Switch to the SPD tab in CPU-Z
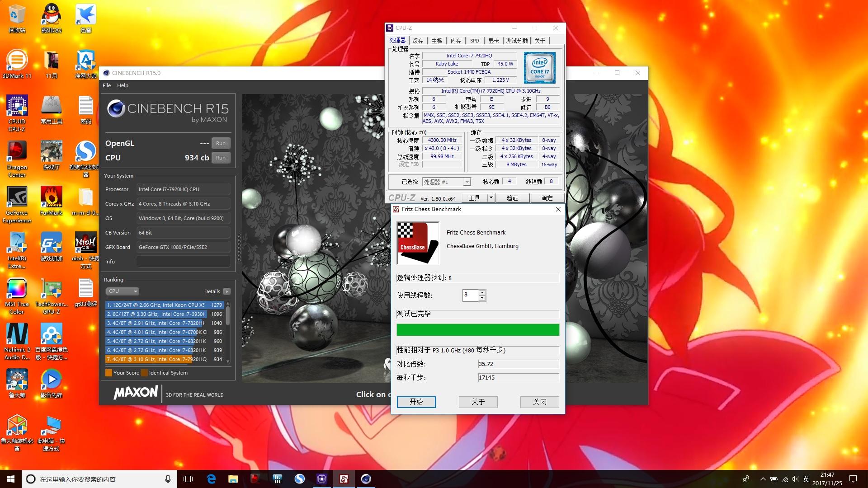Image resolution: width=868 pixels, height=488 pixels. pyautogui.click(x=474, y=41)
